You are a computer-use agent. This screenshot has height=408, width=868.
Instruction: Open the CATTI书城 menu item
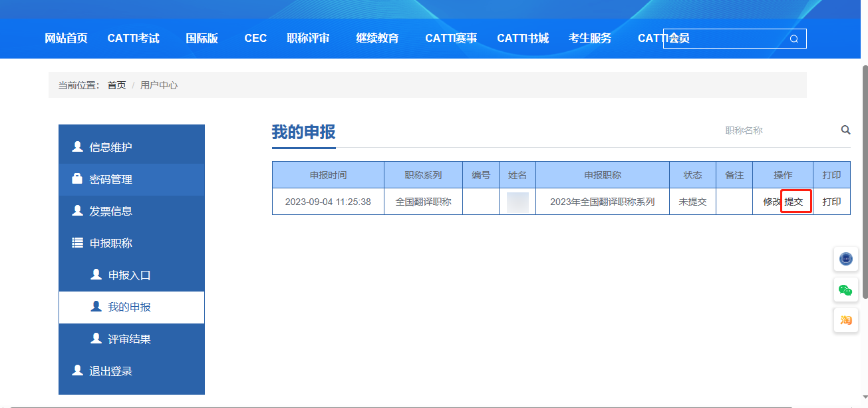[x=523, y=38]
